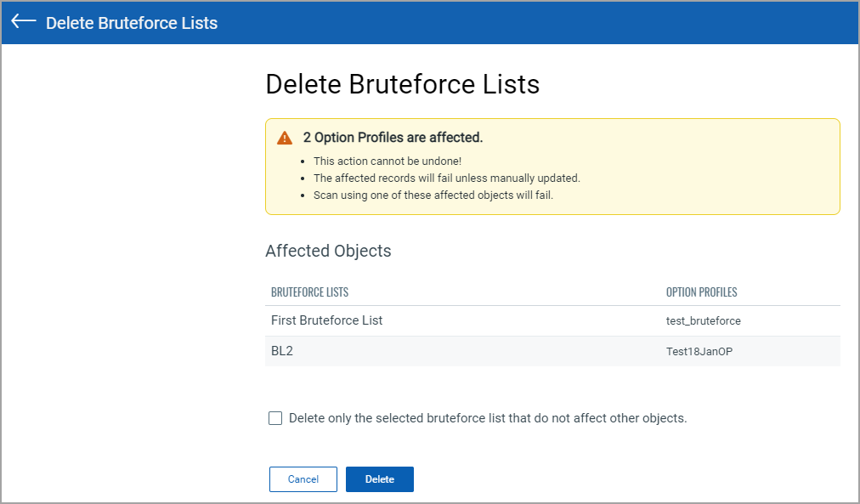Viewport: 860px width, 504px height.
Task: Click the yellow alert icon in the warning box
Action: pyautogui.click(x=285, y=137)
